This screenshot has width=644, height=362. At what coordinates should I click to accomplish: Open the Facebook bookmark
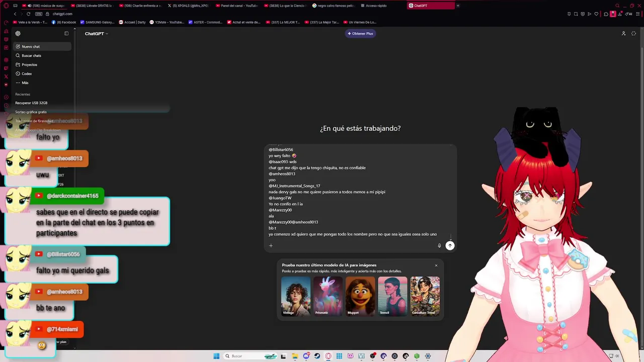coord(64,22)
